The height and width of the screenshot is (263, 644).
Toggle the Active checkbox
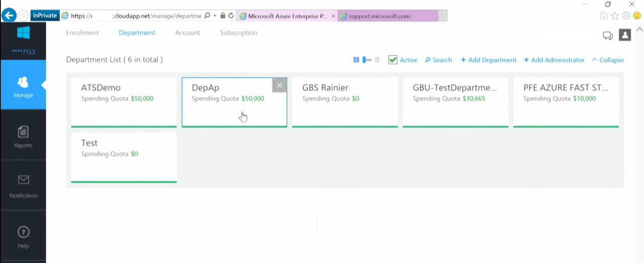point(393,60)
